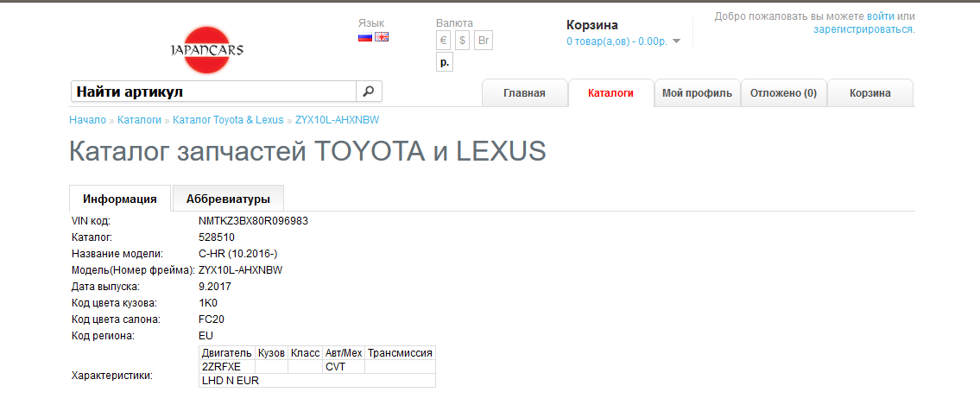Go to Каталог Toyota & Lexus breadcrumb
Viewport: 980px width, 411px height.
(228, 119)
